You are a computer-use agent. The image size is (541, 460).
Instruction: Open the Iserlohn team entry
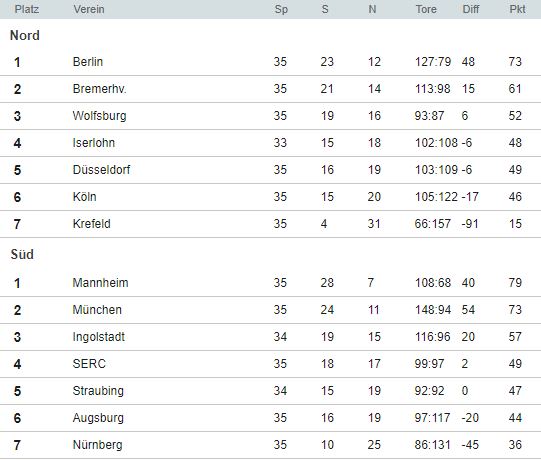pos(94,143)
